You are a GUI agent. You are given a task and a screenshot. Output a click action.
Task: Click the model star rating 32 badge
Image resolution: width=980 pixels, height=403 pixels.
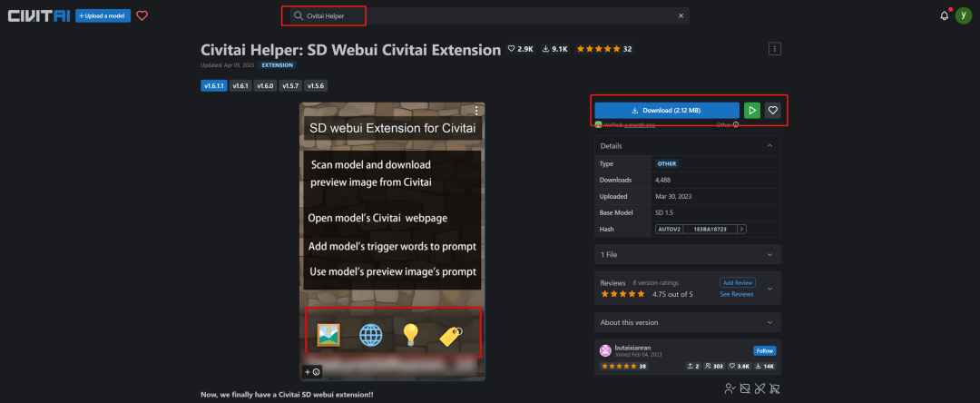pos(604,49)
